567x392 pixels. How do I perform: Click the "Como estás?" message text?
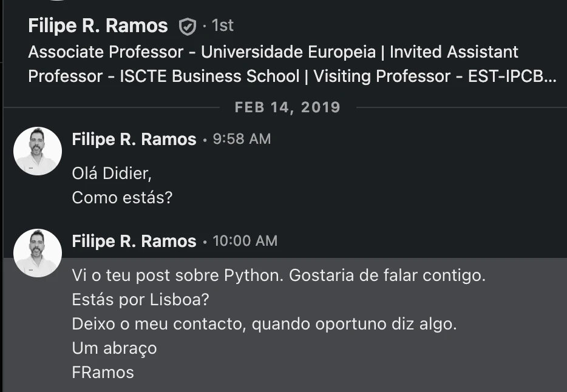pyautogui.click(x=122, y=198)
